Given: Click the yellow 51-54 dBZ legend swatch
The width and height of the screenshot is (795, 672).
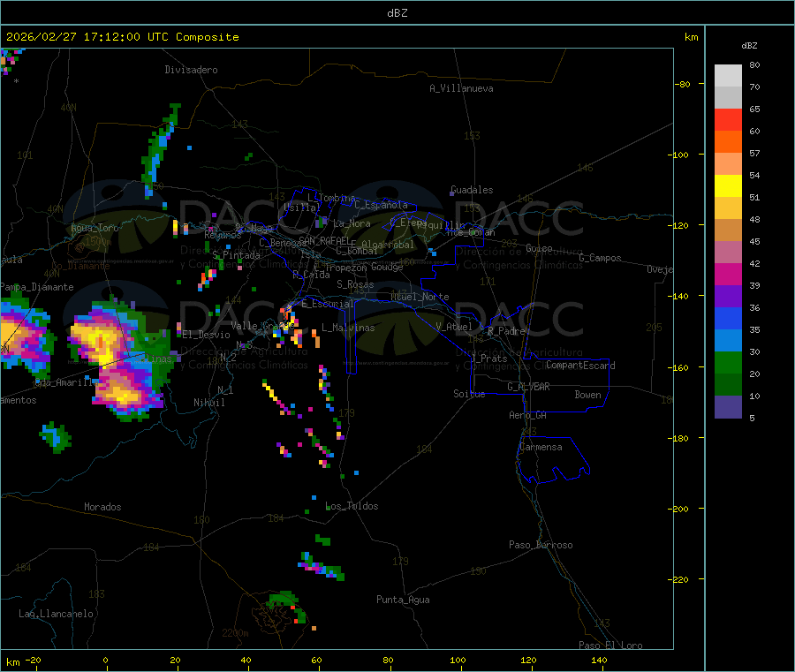Looking at the screenshot, I should coord(728,186).
